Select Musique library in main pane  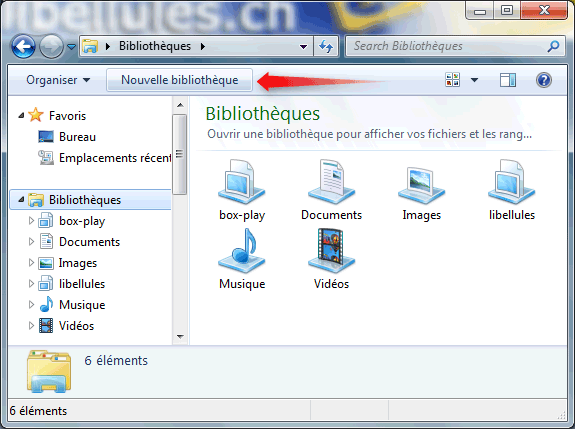click(242, 259)
